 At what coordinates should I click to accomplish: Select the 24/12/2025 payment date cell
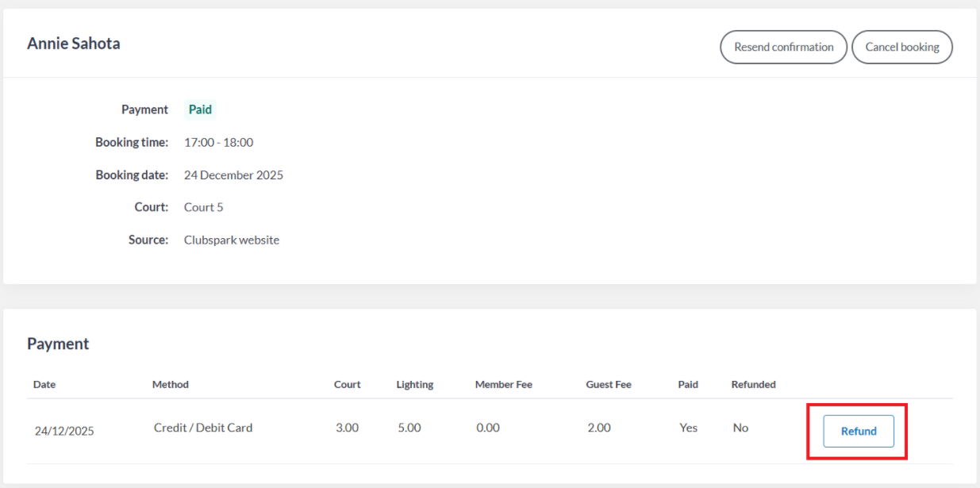(x=64, y=432)
